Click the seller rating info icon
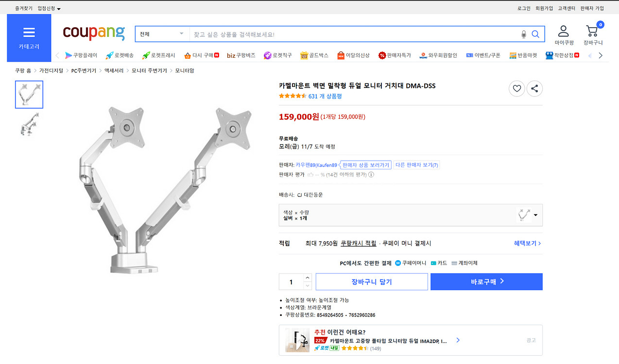 point(371,175)
